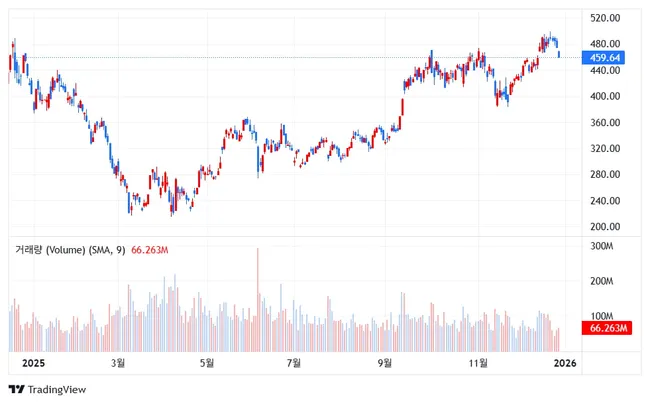Click the latest blue candle at chart's right edge
The image size is (650, 404).
559,53
